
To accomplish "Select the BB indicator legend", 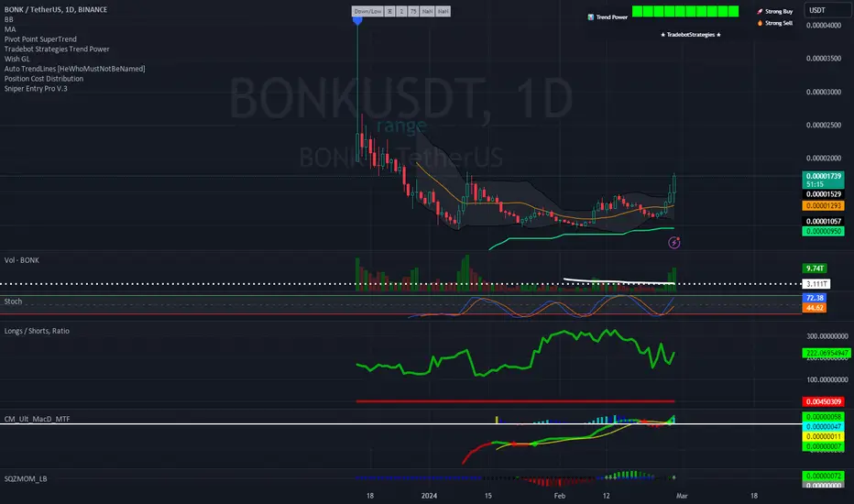I will (x=9, y=19).
